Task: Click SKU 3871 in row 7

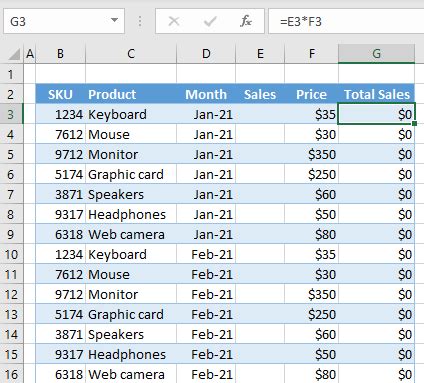Action: [x=60, y=194]
